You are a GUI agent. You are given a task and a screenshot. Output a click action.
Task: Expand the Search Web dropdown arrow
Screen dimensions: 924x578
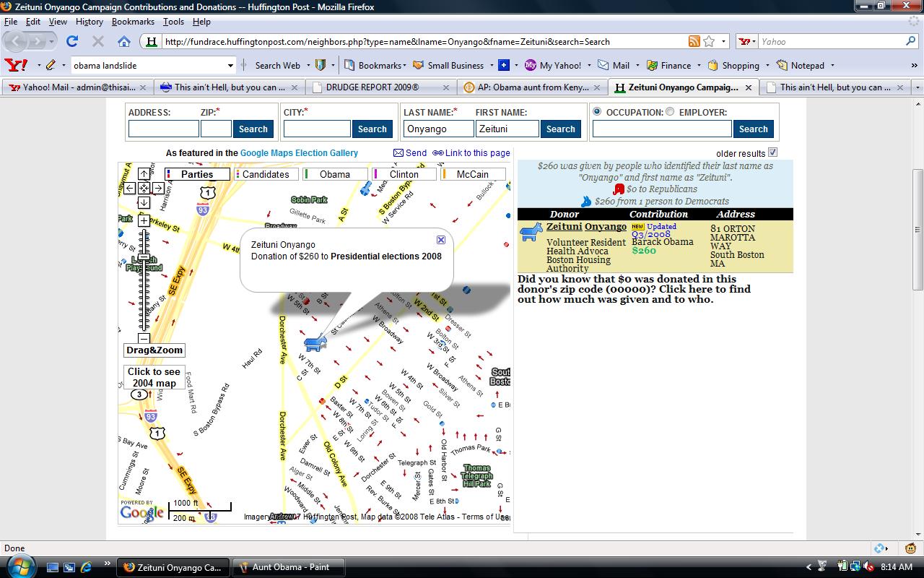pos(307,66)
